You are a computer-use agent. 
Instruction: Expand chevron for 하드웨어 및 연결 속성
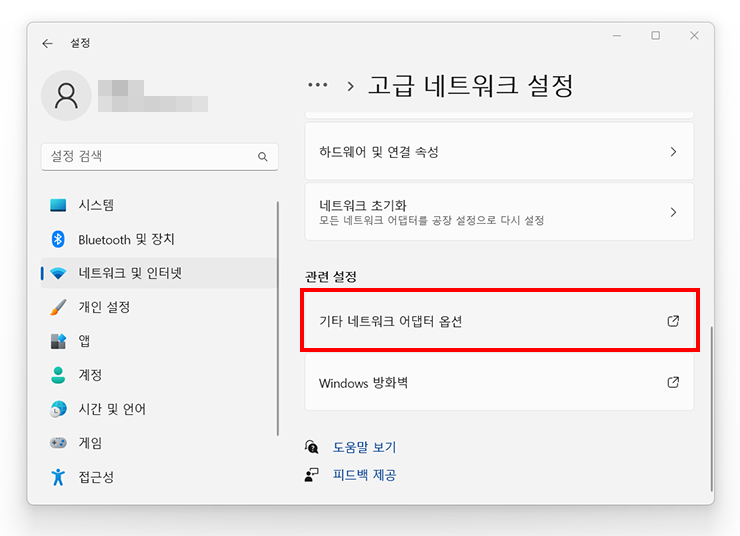click(673, 152)
